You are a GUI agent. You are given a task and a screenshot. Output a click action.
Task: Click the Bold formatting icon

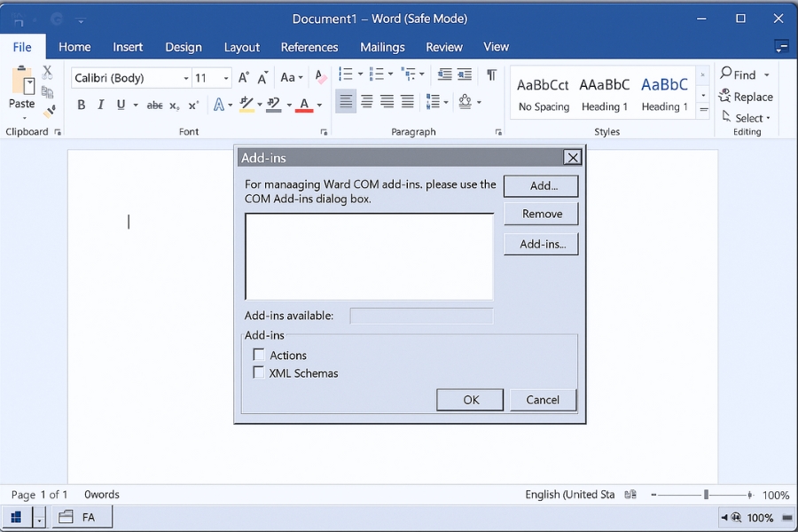(81, 105)
